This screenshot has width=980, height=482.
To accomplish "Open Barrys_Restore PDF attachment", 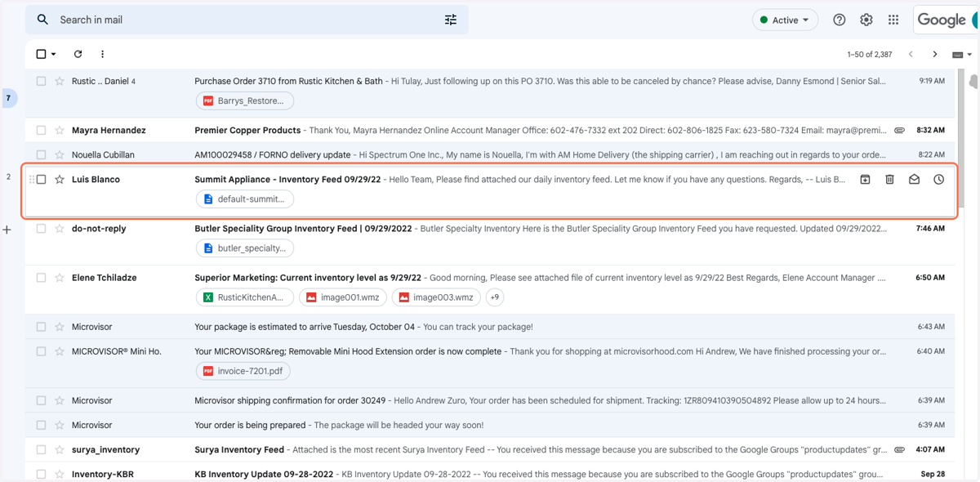I will pyautogui.click(x=245, y=101).
